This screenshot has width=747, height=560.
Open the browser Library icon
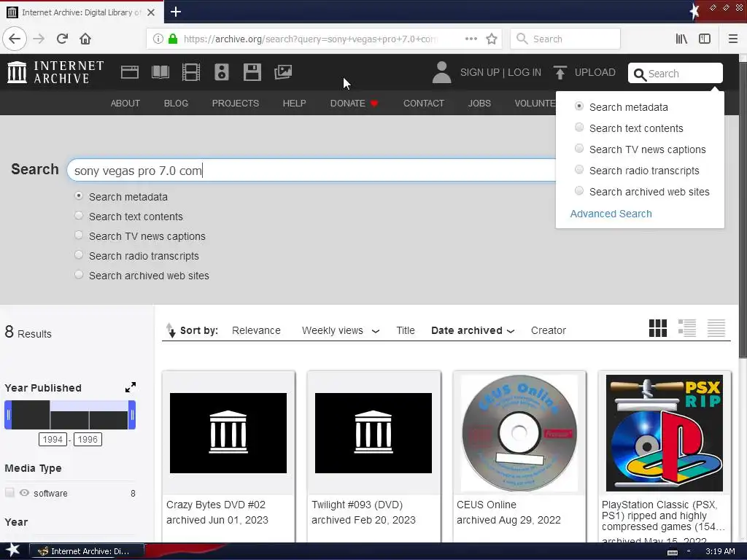click(x=681, y=39)
